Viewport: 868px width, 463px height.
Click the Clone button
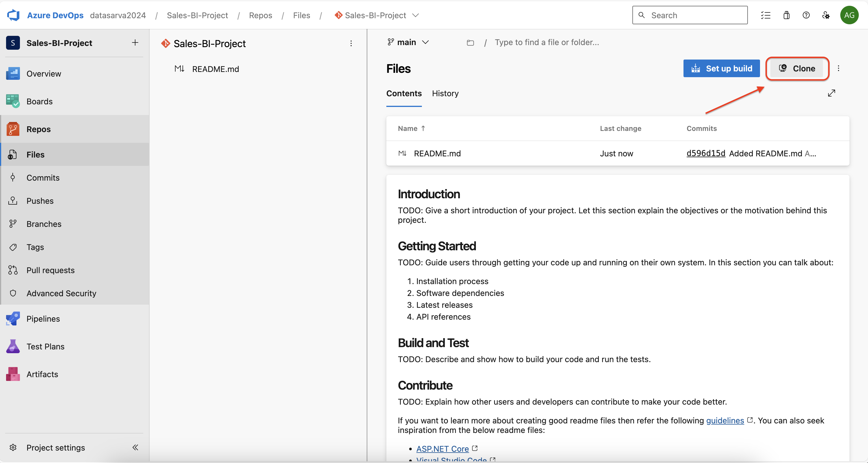[797, 68]
